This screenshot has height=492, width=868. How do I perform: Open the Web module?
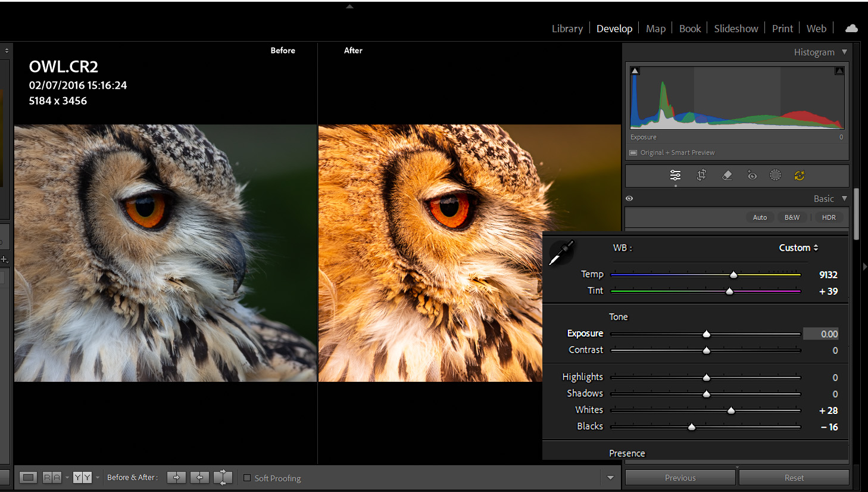pos(816,29)
